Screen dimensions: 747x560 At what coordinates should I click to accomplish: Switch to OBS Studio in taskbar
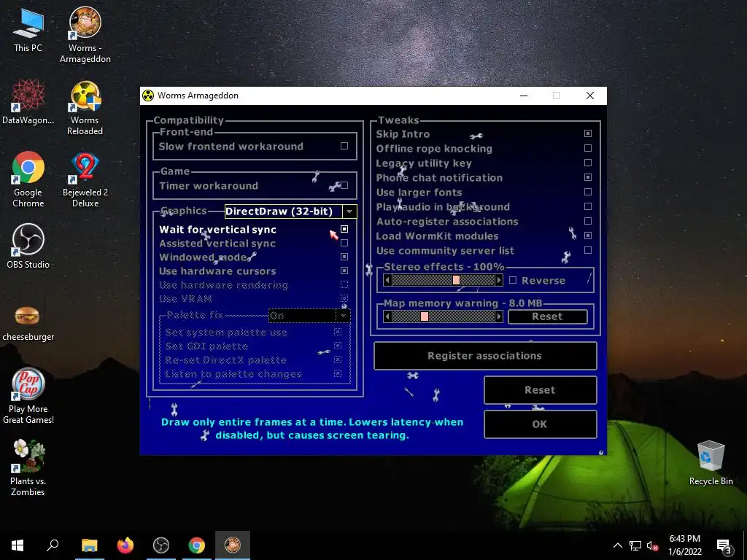tap(161, 545)
